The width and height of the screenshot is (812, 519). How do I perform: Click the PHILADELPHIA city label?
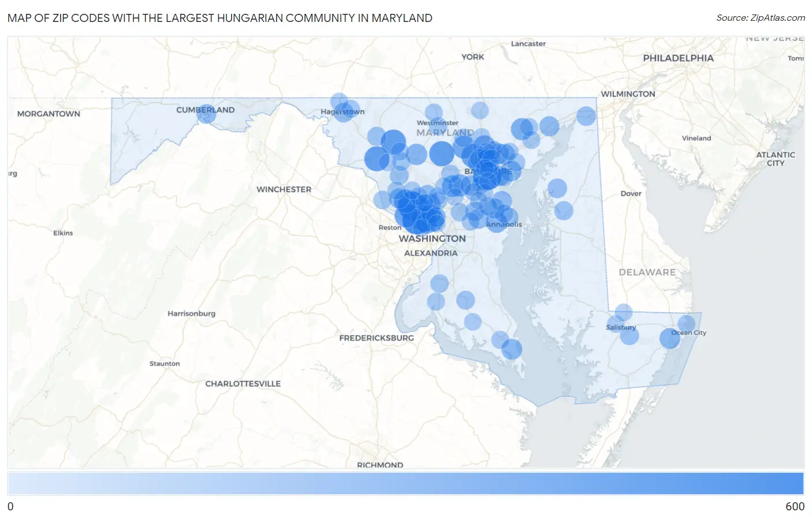tap(678, 58)
